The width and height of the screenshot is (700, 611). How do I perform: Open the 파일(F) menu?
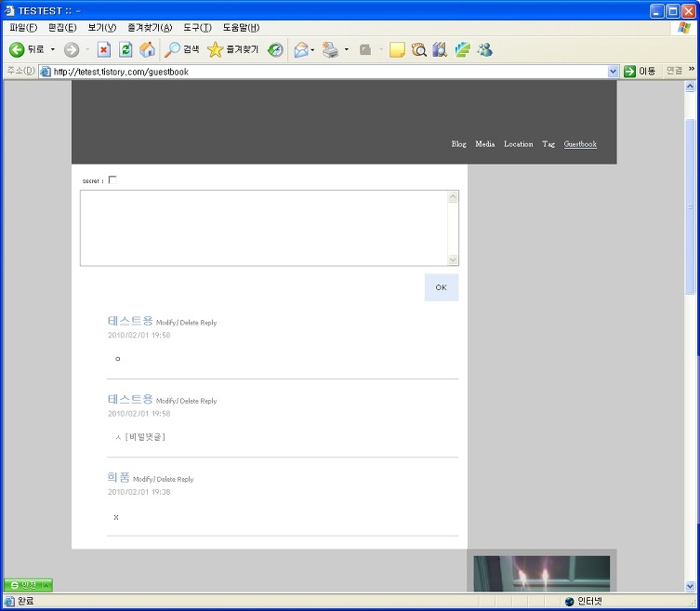(22, 28)
